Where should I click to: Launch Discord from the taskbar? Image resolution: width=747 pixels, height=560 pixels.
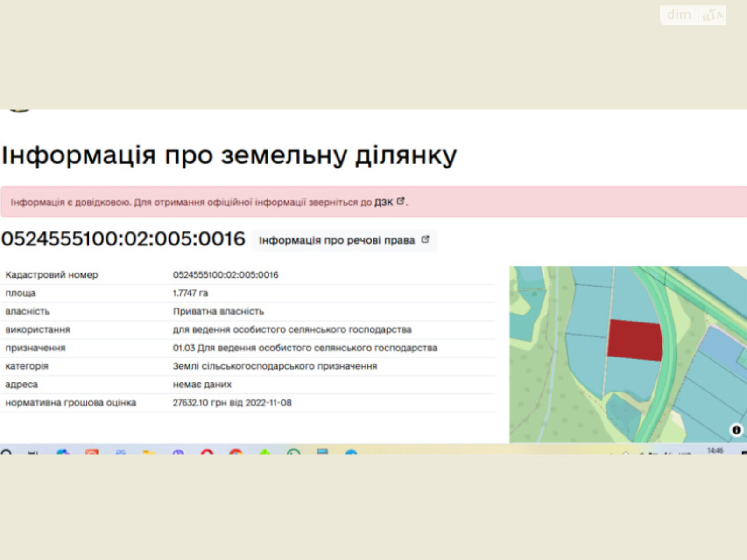pos(177,451)
